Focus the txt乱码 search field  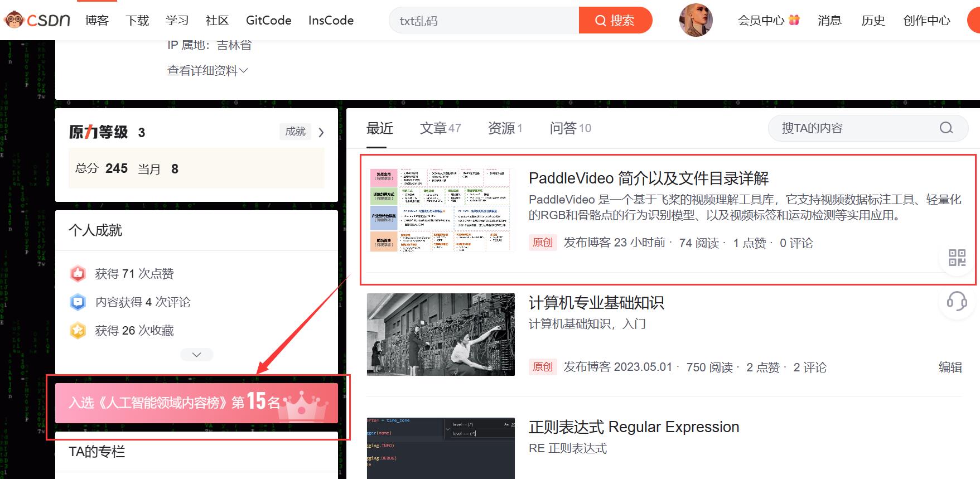coord(484,20)
